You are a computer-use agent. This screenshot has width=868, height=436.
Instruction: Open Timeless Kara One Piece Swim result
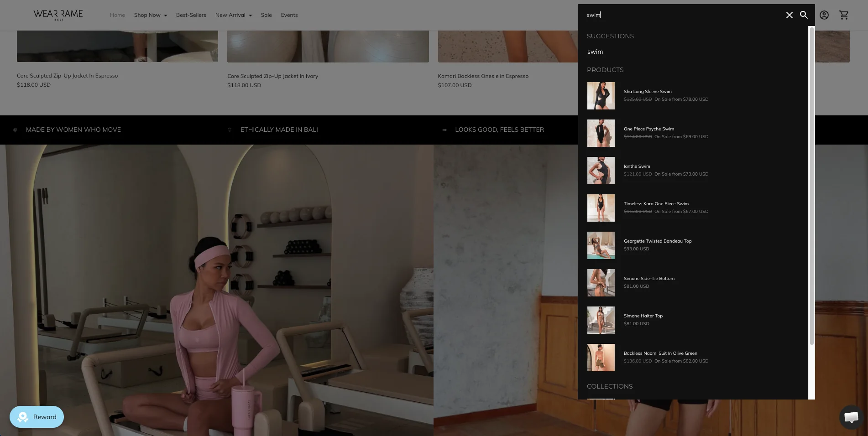pos(656,204)
